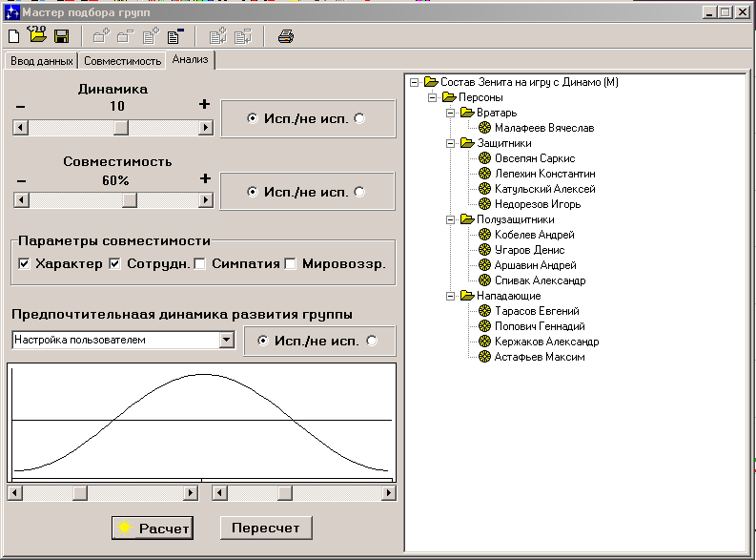Collapse the Нападающие tree node

(450, 296)
